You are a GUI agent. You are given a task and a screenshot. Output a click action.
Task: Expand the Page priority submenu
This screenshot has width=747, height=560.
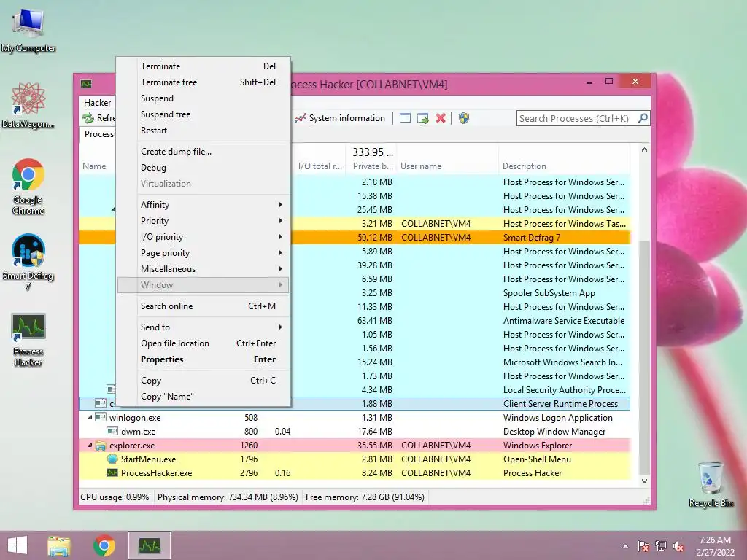pyautogui.click(x=204, y=253)
